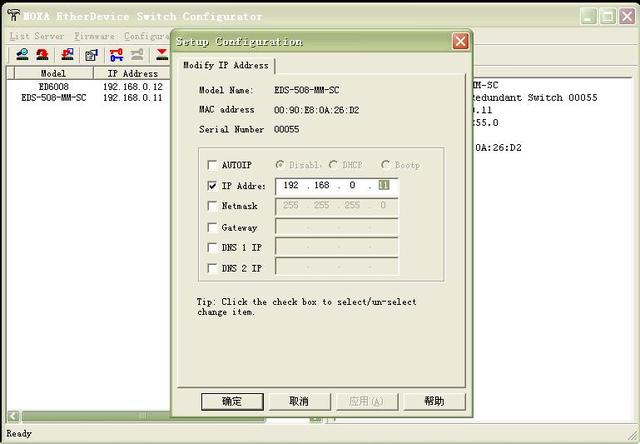Click the greyed-out key toolbar icon
640x444 pixels.
click(137, 55)
